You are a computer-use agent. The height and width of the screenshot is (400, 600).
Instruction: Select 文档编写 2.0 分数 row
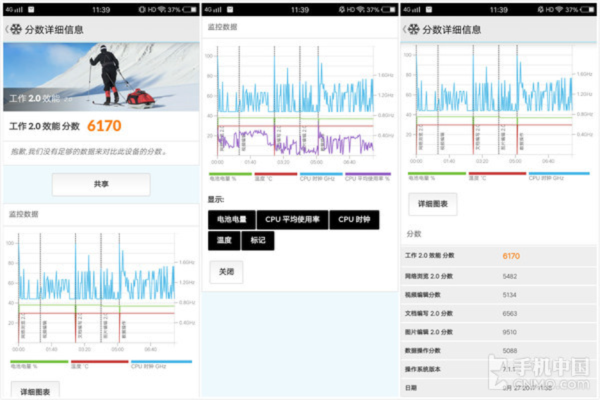[498, 313]
